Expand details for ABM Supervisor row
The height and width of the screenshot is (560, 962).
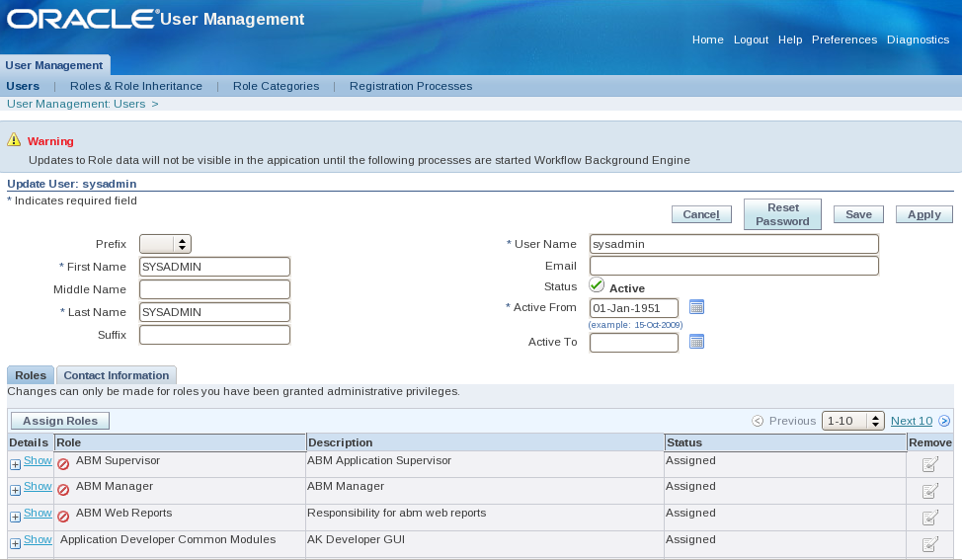coord(16,465)
